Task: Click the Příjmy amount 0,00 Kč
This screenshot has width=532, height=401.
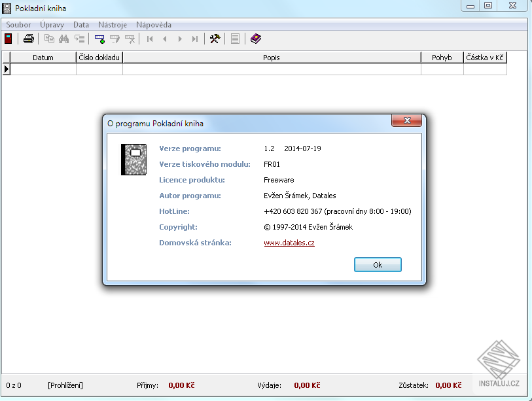Action: (x=181, y=385)
